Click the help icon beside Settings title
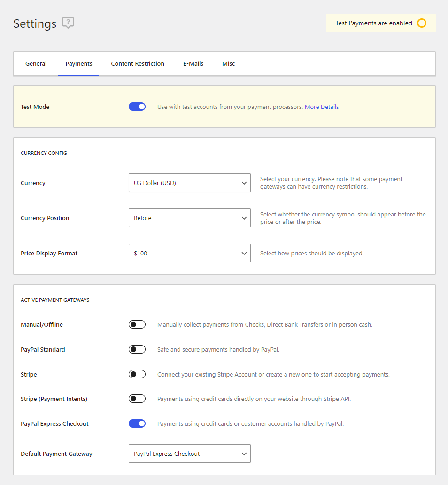 coord(68,23)
